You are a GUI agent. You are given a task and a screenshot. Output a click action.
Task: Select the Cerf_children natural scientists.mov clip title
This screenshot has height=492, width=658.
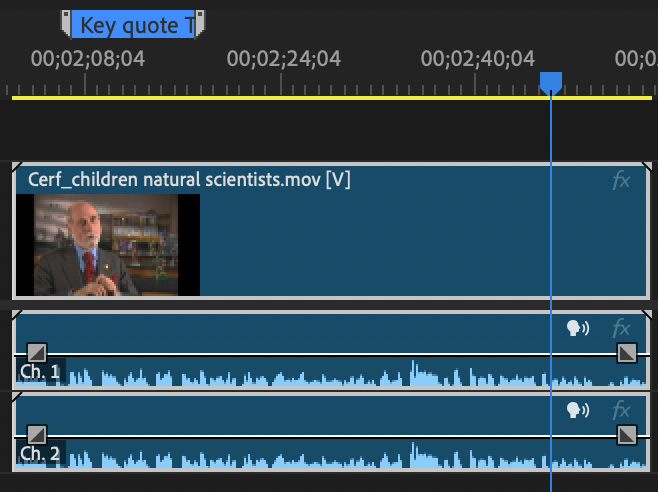(188, 180)
